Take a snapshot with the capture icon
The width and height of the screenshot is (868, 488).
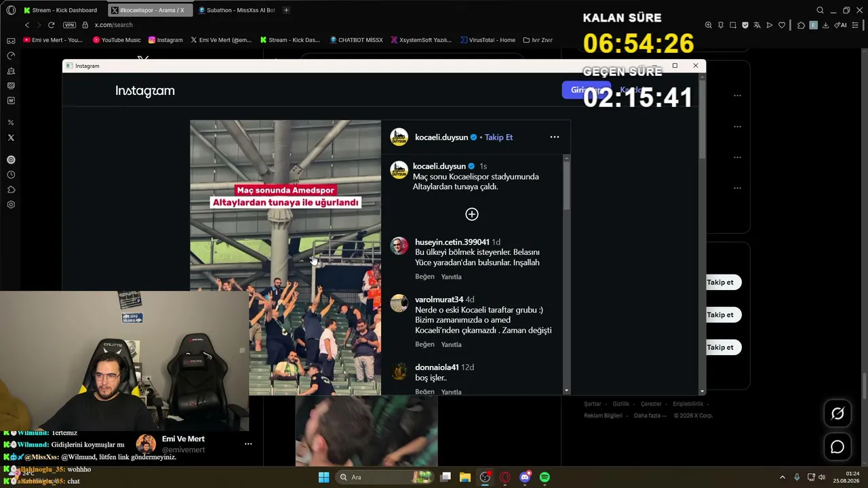click(x=733, y=25)
